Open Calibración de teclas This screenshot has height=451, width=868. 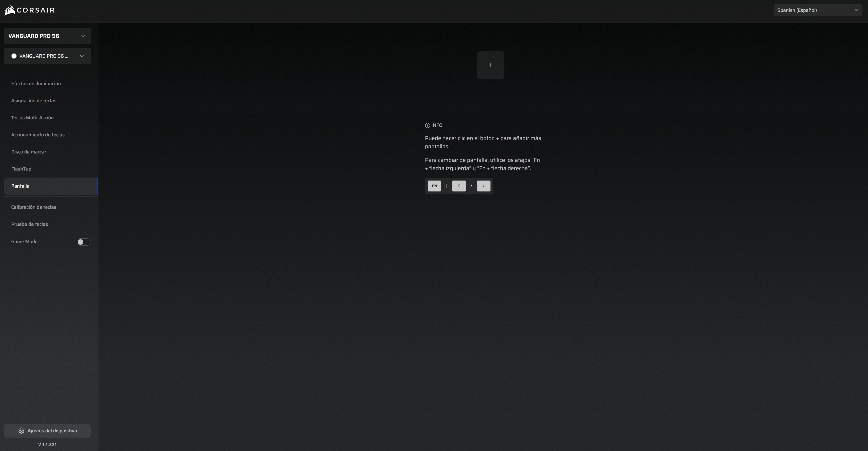pyautogui.click(x=34, y=207)
